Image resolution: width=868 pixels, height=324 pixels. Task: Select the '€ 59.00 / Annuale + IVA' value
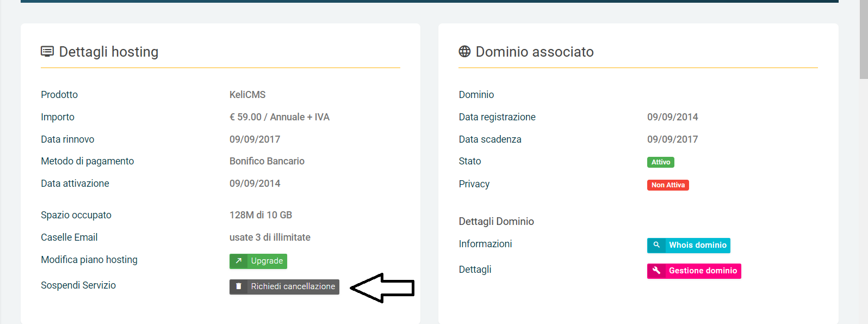click(280, 117)
